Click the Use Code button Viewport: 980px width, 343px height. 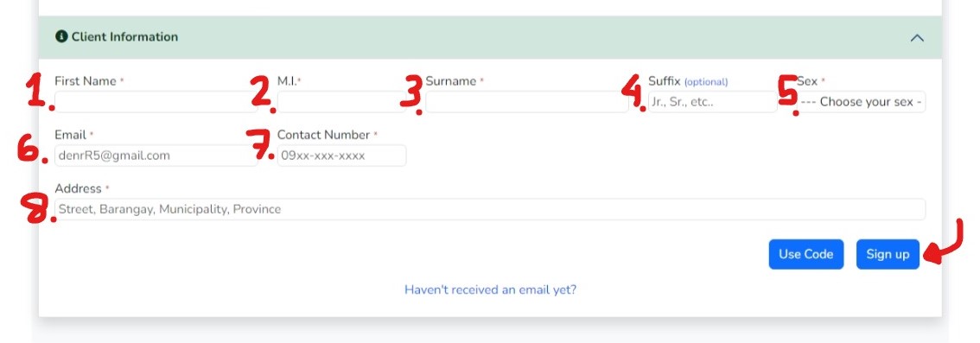(x=805, y=254)
